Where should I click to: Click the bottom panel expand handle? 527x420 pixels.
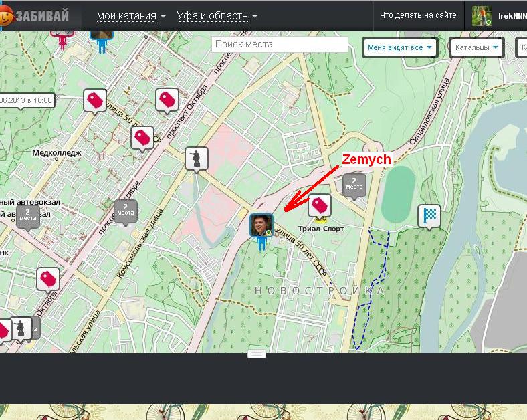click(257, 354)
